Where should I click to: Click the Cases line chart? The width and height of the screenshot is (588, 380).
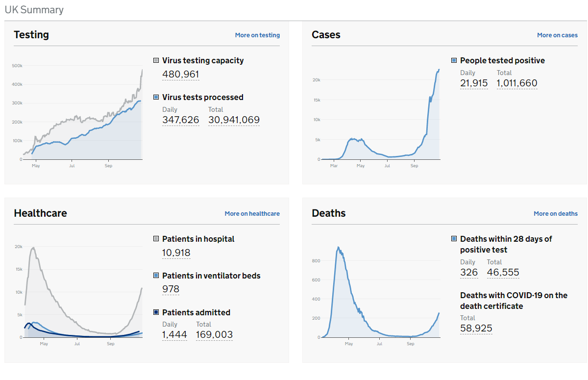pyautogui.click(x=376, y=115)
